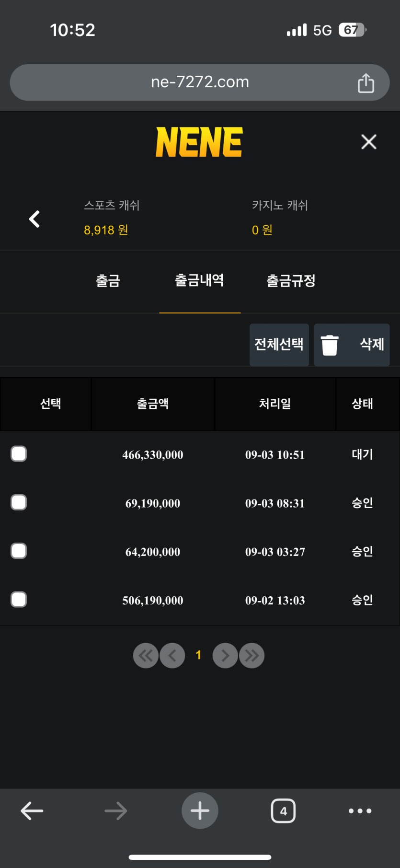This screenshot has width=400, height=868.
Task: Open the browser new tab plus button
Action: click(200, 810)
